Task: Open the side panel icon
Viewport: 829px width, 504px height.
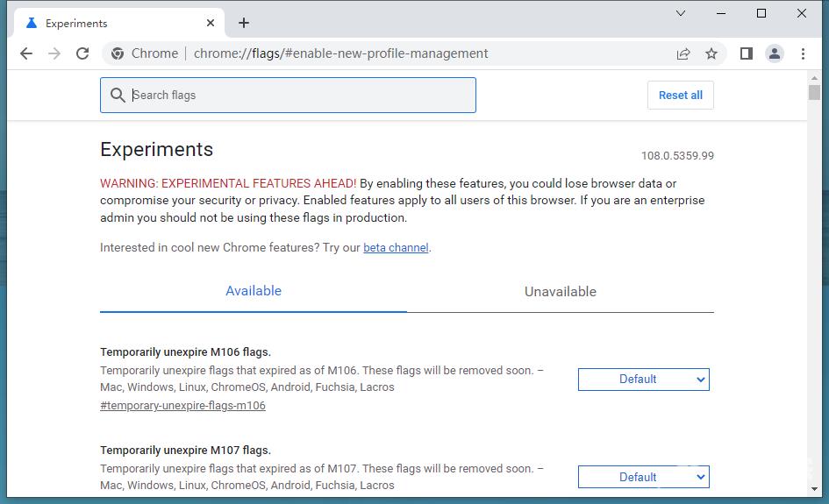Action: click(747, 53)
